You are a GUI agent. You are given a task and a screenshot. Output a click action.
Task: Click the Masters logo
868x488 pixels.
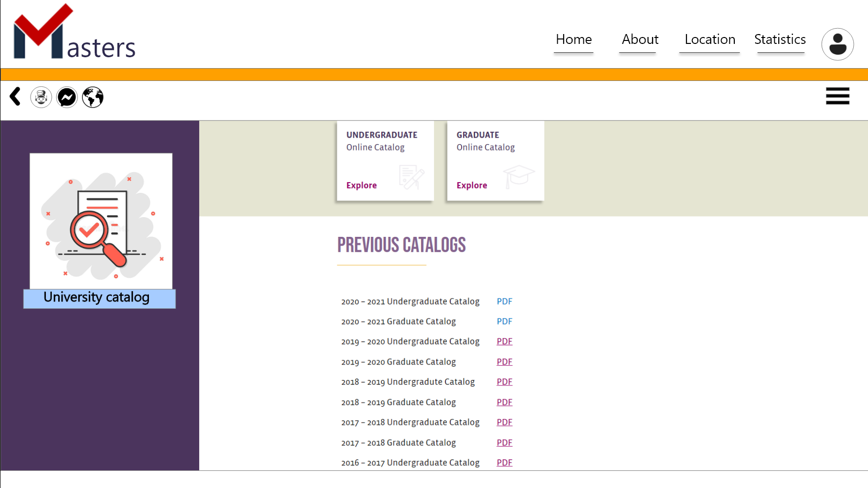[x=74, y=33]
